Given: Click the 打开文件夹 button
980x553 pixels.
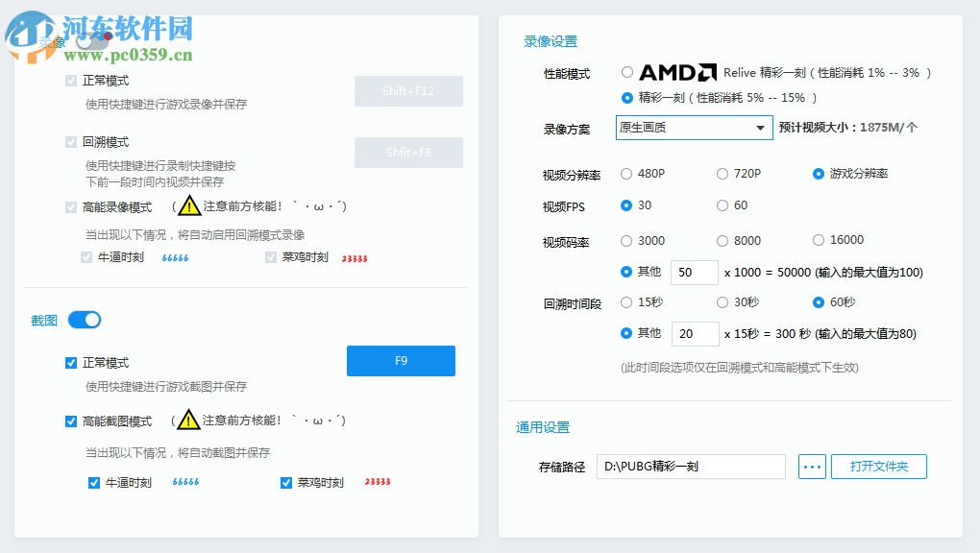Looking at the screenshot, I should coord(878,466).
